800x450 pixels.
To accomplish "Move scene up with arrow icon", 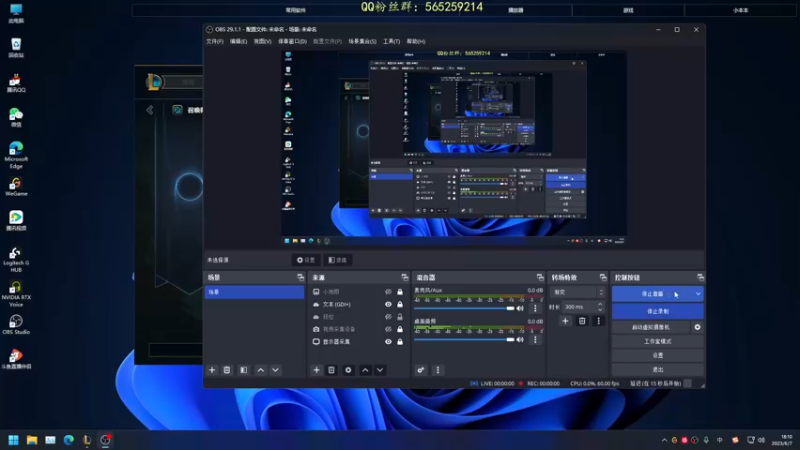I will pos(261,370).
